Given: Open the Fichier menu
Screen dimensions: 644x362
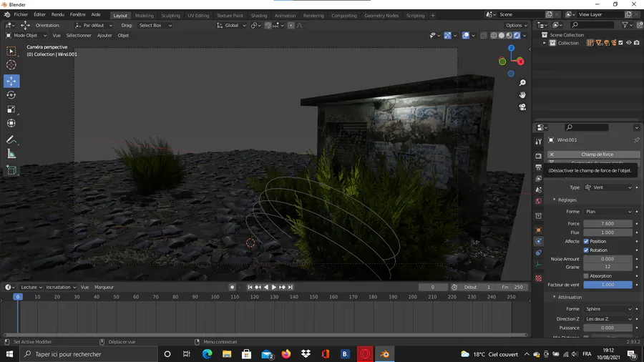Looking at the screenshot, I should point(21,14).
